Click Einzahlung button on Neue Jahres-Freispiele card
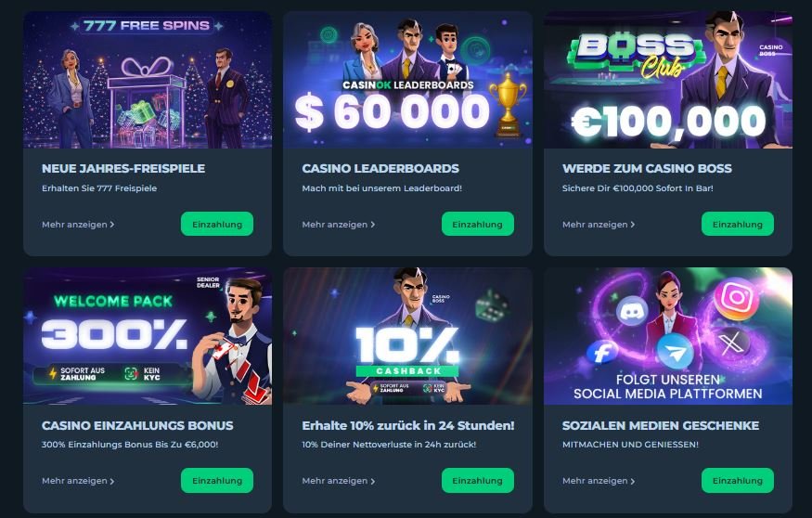812x518 pixels. tap(217, 224)
